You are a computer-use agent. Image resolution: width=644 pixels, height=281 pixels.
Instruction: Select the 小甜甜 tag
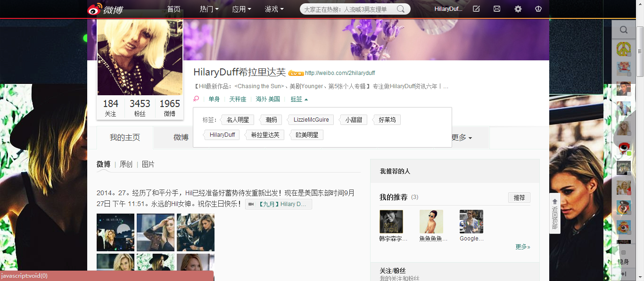[353, 120]
